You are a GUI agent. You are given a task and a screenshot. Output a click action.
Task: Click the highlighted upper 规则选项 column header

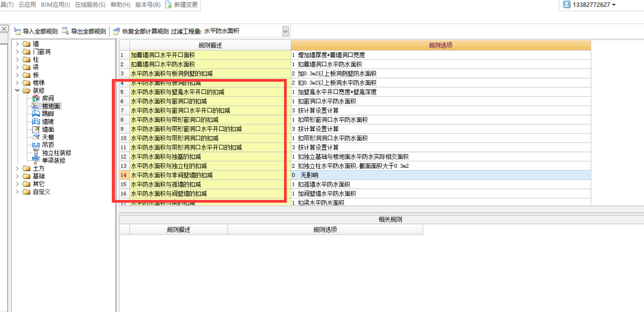pos(441,45)
